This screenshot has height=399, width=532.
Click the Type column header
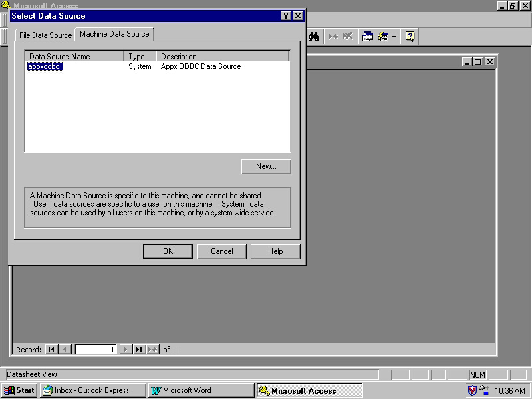[140, 56]
